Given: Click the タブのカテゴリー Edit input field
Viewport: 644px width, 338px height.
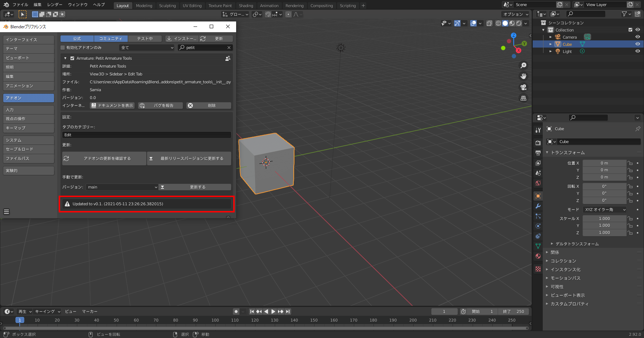Looking at the screenshot, I should pos(147,135).
